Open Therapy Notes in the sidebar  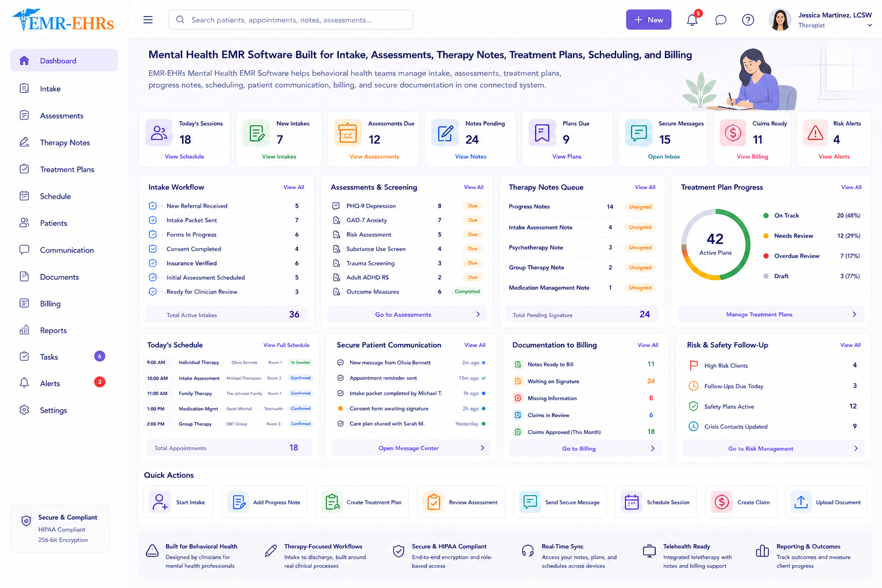tap(64, 142)
